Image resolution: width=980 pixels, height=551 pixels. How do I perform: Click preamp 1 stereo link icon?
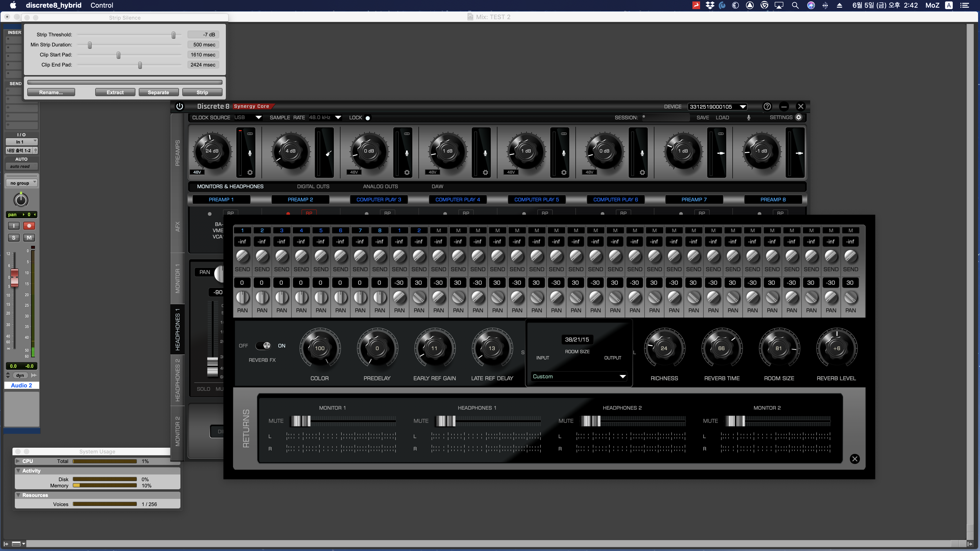pos(250,134)
